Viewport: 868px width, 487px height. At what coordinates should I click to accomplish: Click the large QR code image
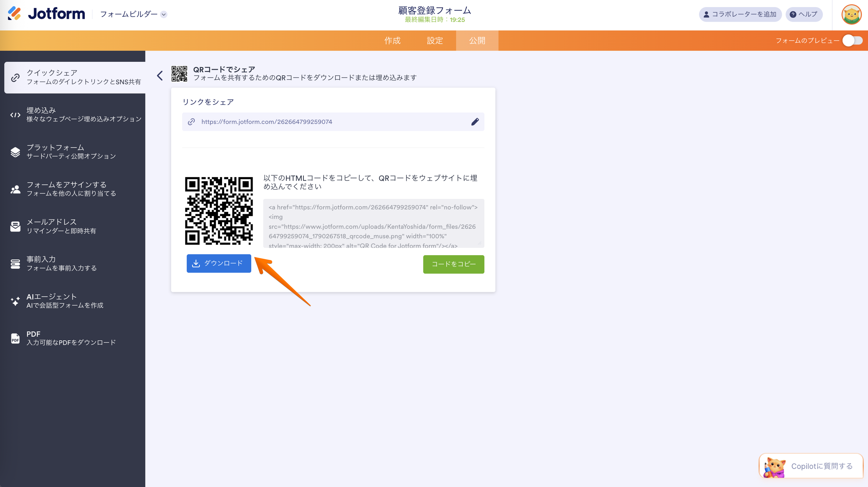(x=219, y=211)
